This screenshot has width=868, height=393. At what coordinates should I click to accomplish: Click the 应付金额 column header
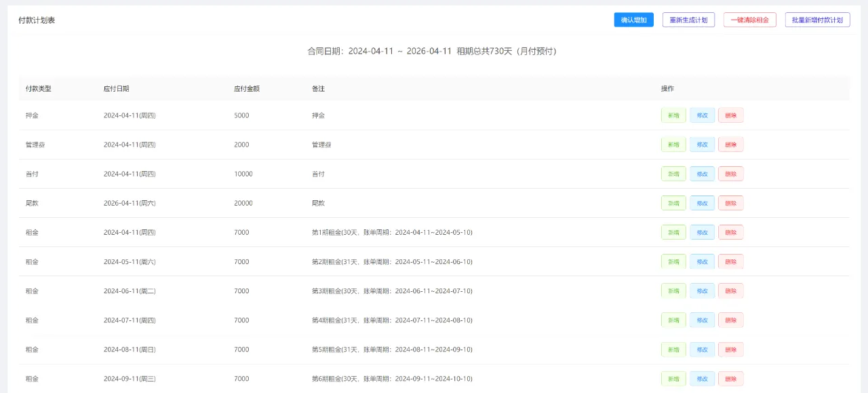247,89
